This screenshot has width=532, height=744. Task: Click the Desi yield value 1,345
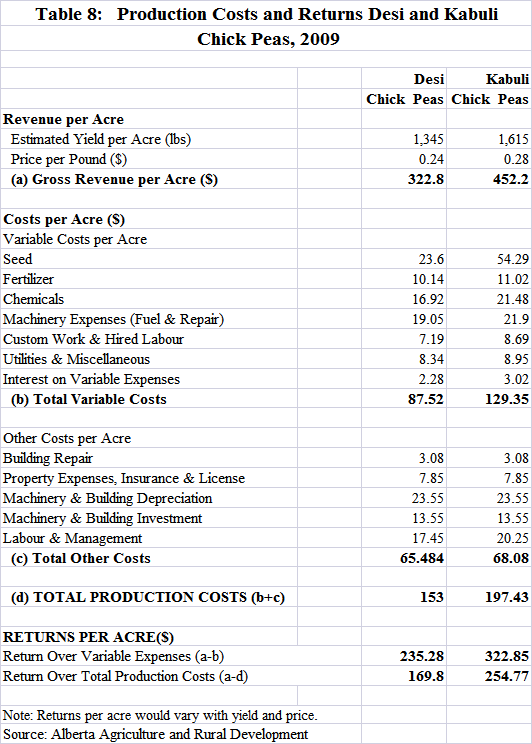click(x=428, y=139)
